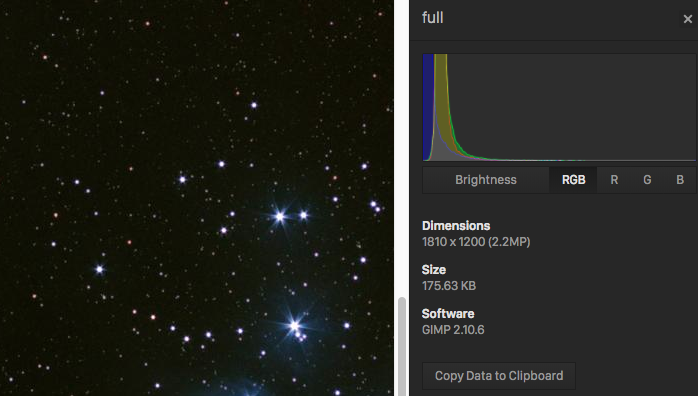Viewport: 698px width, 396px height.
Task: Click the blue peak in the histogram
Action: [428, 107]
